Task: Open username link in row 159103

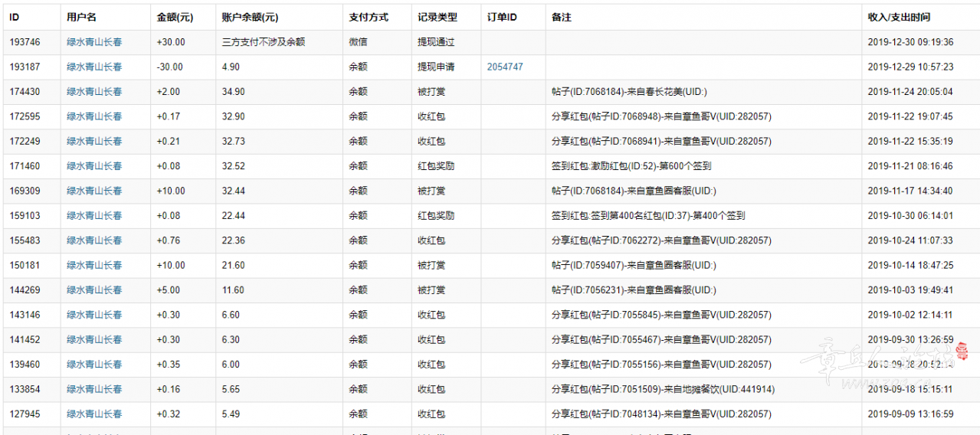Action: [94, 215]
